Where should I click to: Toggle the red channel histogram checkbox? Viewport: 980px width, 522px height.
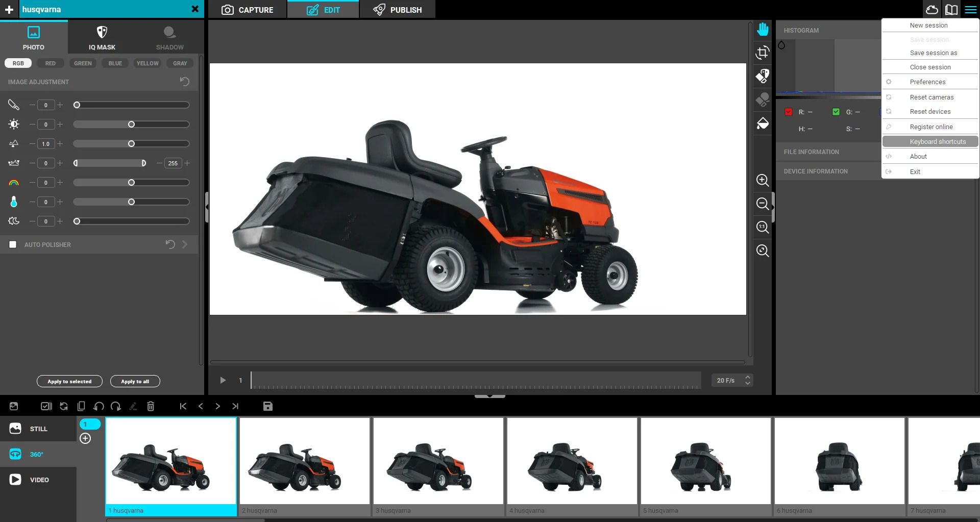789,112
